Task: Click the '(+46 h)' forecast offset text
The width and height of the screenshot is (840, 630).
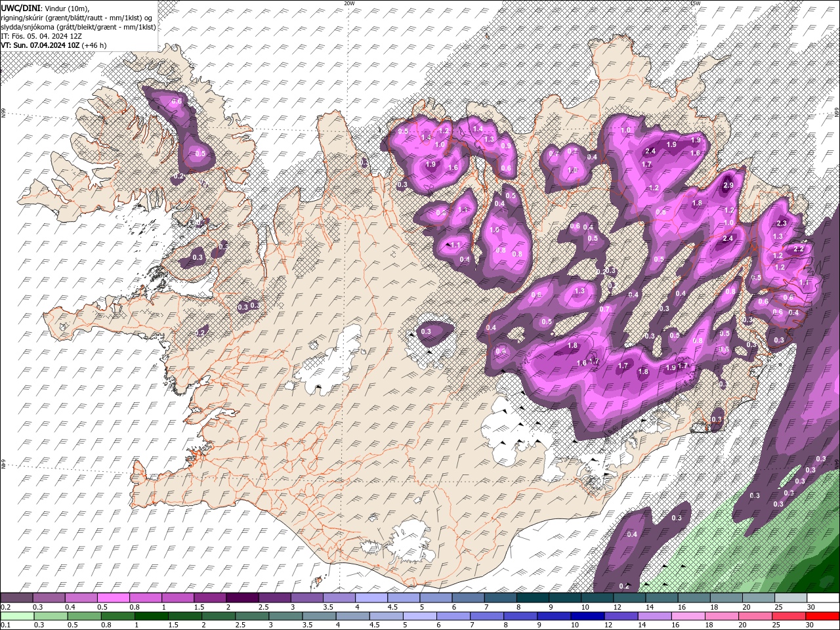Action: pyautogui.click(x=94, y=45)
